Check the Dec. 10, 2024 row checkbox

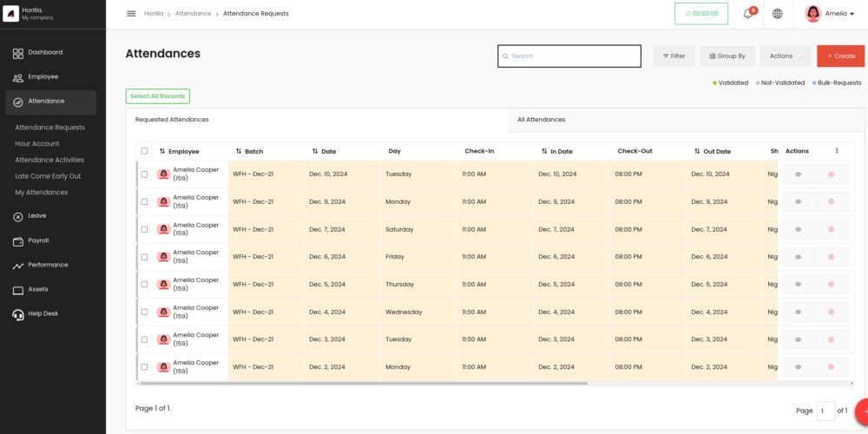144,174
